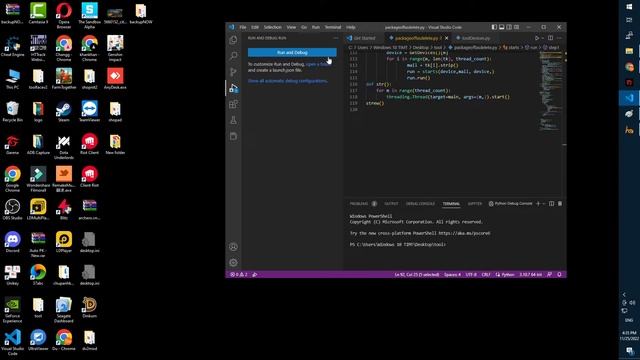
Task: Open the Edit menu
Action: point(255,27)
